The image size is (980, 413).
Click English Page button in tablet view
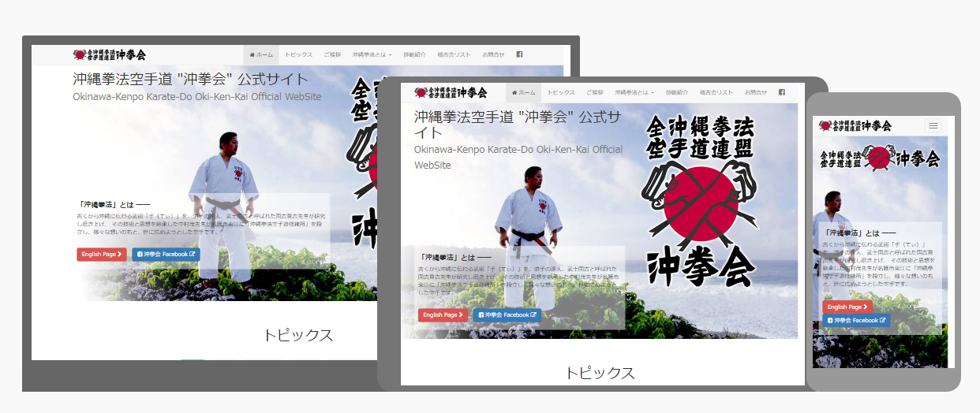pyautogui.click(x=443, y=314)
